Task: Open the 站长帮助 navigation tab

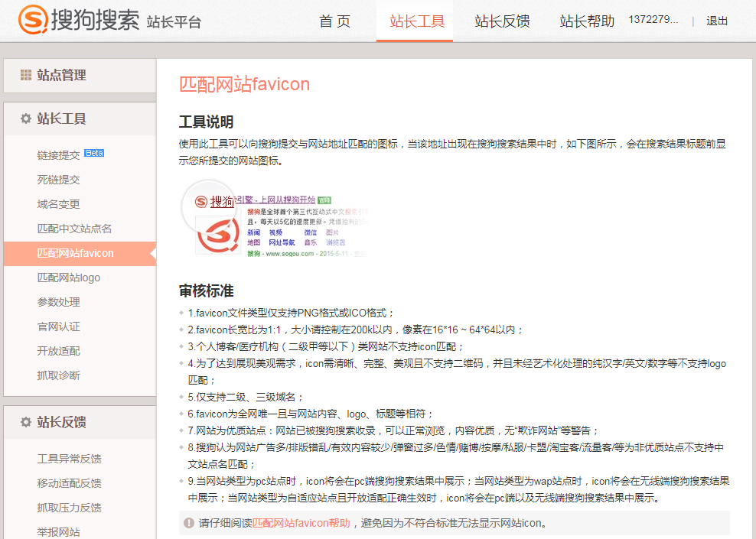Action: click(587, 21)
